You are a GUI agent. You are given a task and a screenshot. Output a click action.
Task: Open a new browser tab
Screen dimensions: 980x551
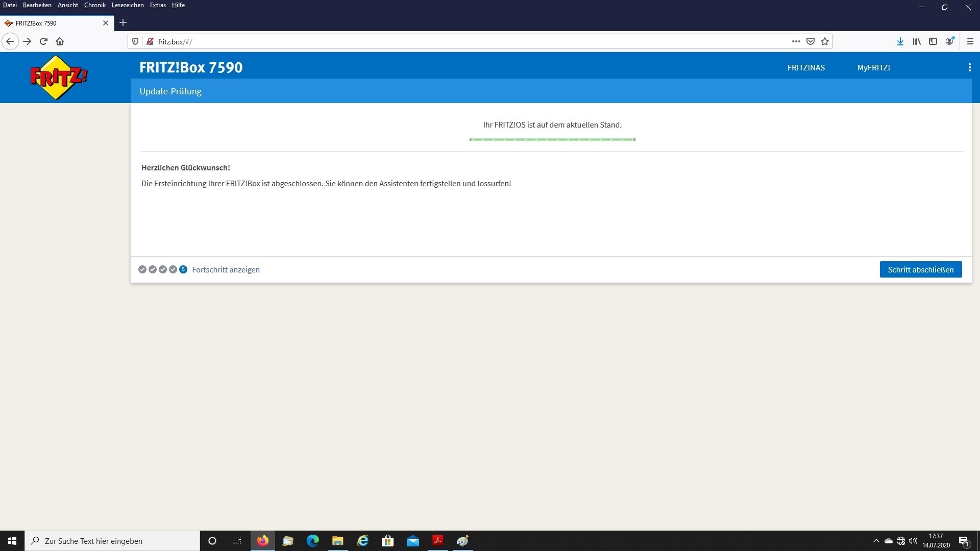point(123,22)
